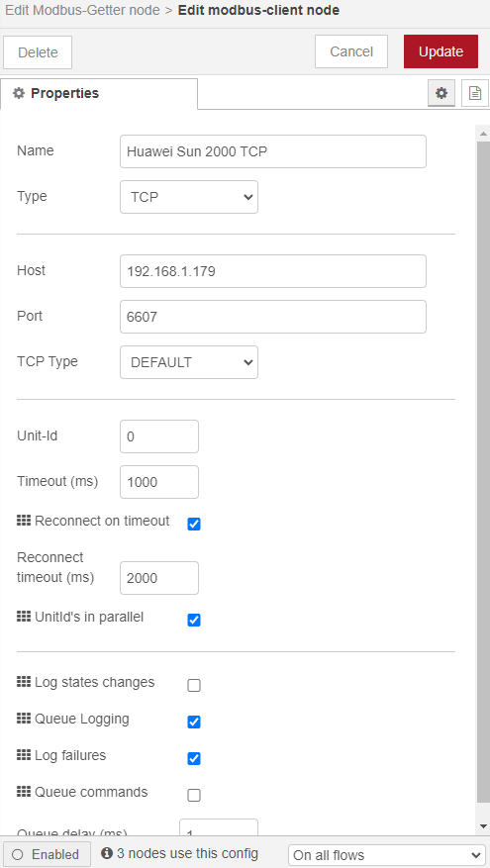The image size is (490, 868).
Task: Toggle the Enabled button at bottom
Action: click(47, 854)
